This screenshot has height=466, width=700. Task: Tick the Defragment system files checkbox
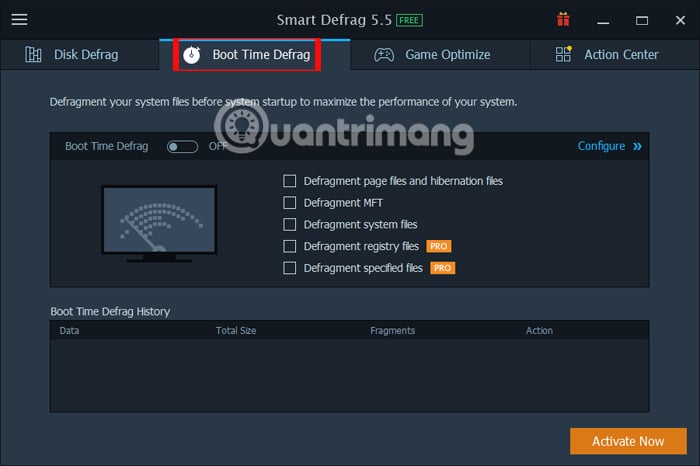tap(289, 225)
